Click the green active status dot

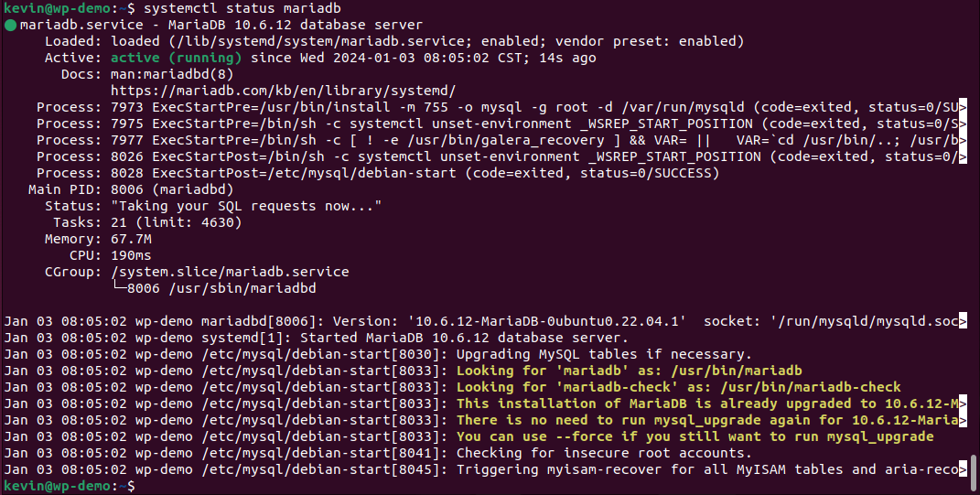[10, 26]
